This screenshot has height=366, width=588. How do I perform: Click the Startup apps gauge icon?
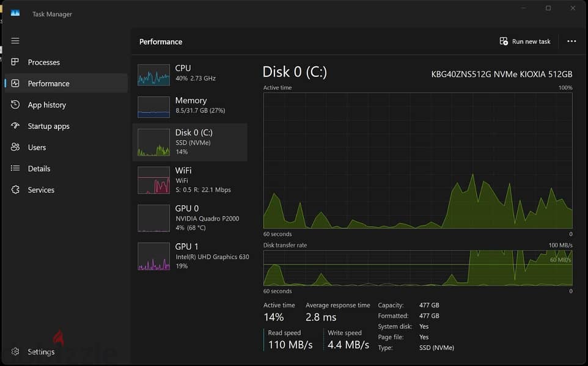tap(15, 126)
